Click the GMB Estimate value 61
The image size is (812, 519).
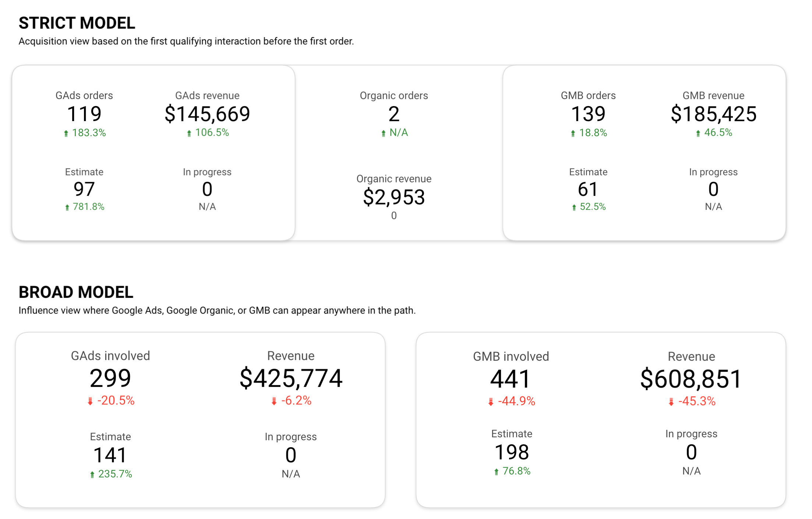588,189
